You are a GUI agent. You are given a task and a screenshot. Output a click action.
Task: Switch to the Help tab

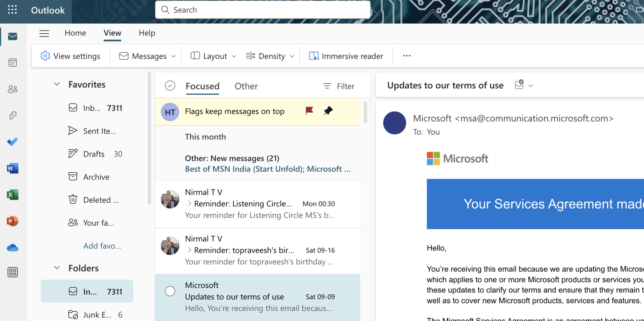(x=147, y=33)
